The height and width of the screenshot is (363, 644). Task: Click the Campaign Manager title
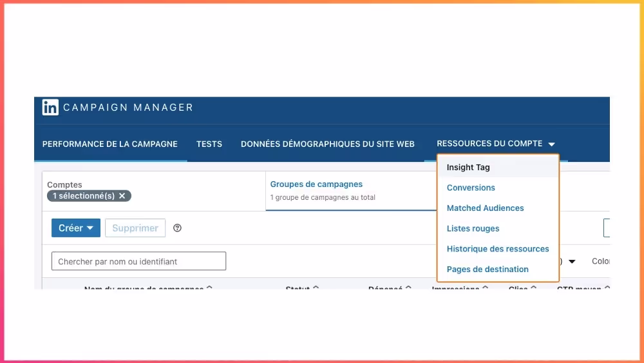pyautogui.click(x=128, y=107)
